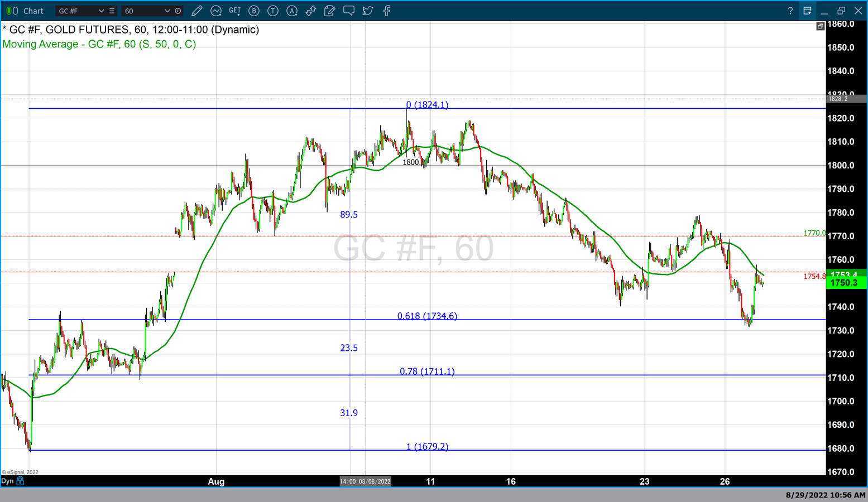Open the window layout dropdown in title bar

[x=807, y=11]
